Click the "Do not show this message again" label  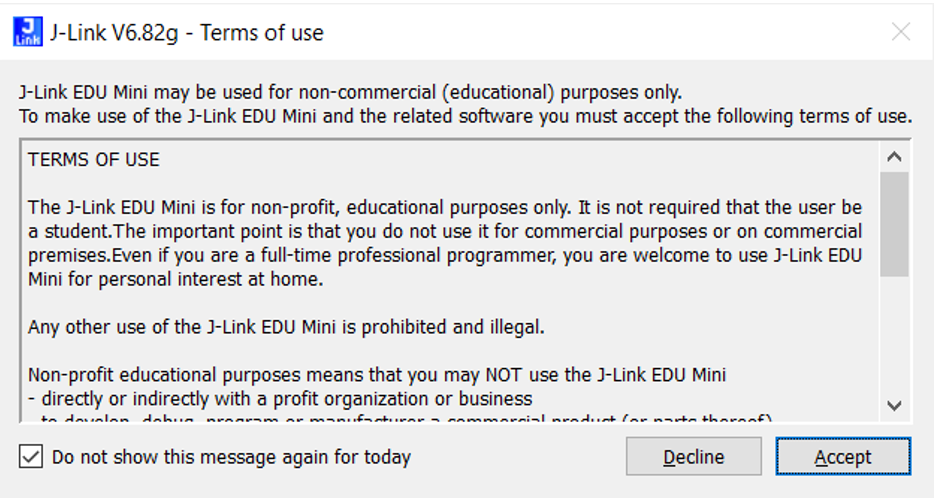click(231, 457)
